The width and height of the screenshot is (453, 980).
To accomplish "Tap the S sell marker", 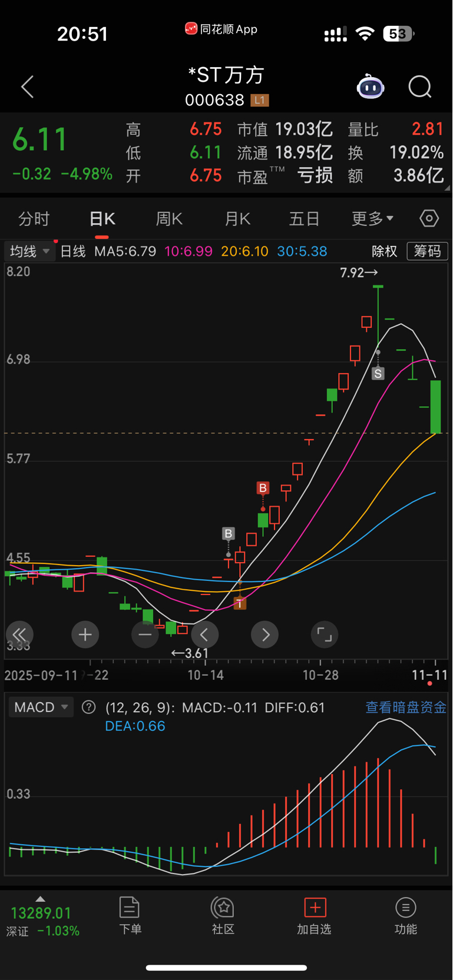I will pyautogui.click(x=378, y=373).
